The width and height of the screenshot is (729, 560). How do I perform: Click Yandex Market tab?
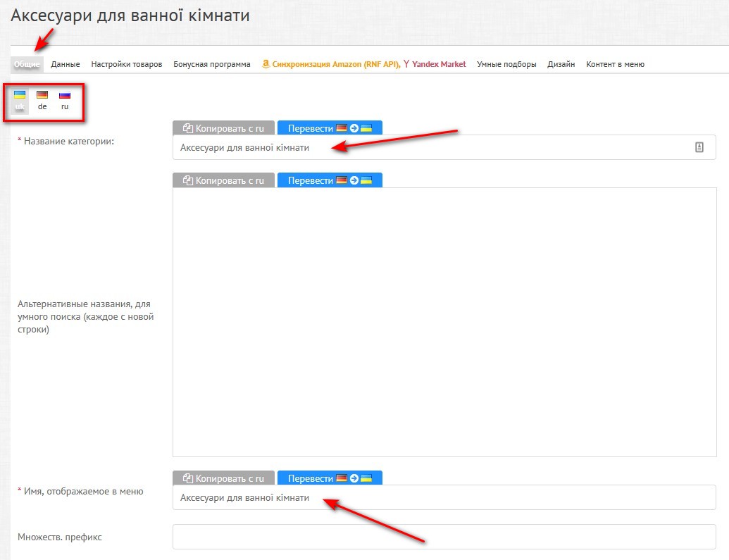[x=435, y=64]
